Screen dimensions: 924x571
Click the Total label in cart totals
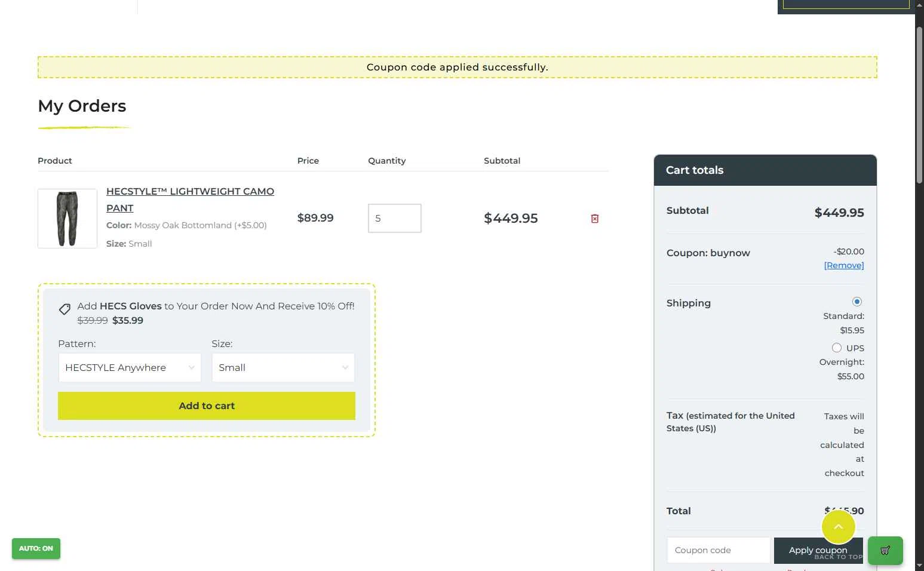point(679,511)
